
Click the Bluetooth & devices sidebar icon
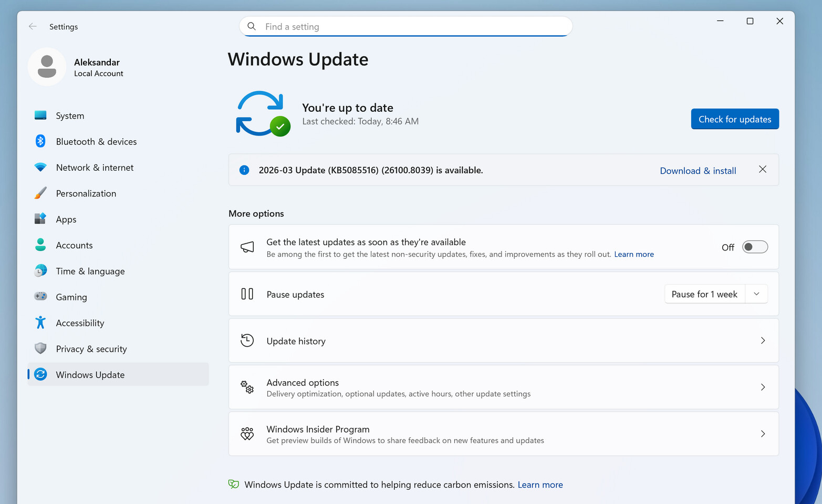point(40,141)
